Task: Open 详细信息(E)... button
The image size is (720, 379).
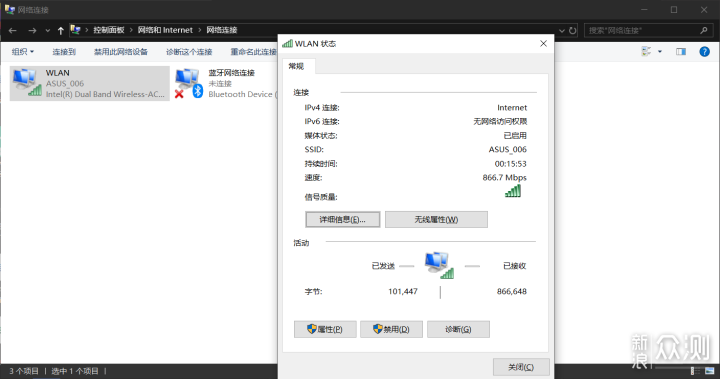Action: click(x=343, y=220)
